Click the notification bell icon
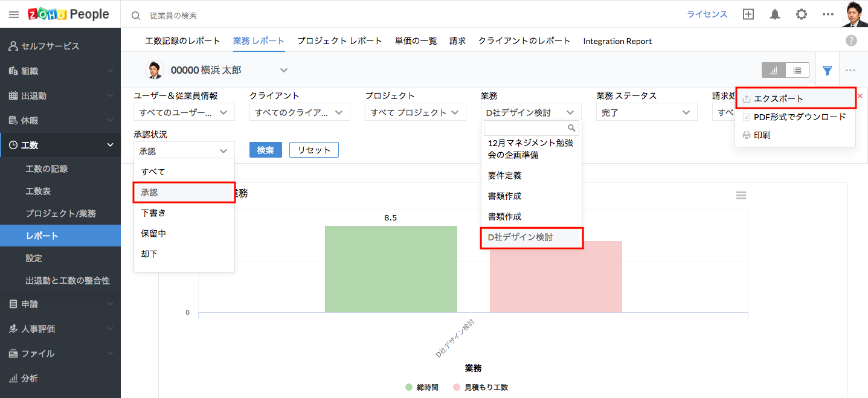Image resolution: width=868 pixels, height=398 pixels. [775, 14]
